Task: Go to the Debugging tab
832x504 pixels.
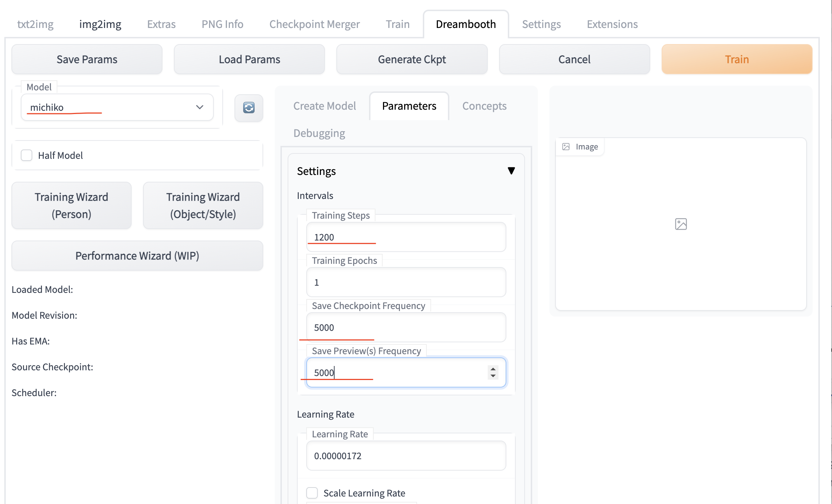Action: [x=319, y=133]
